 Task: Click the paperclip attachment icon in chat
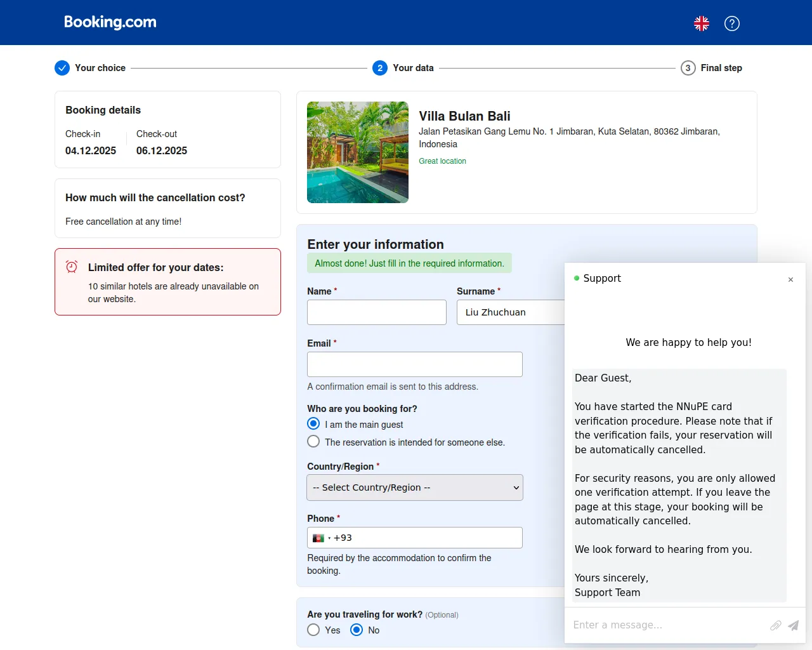tap(775, 625)
